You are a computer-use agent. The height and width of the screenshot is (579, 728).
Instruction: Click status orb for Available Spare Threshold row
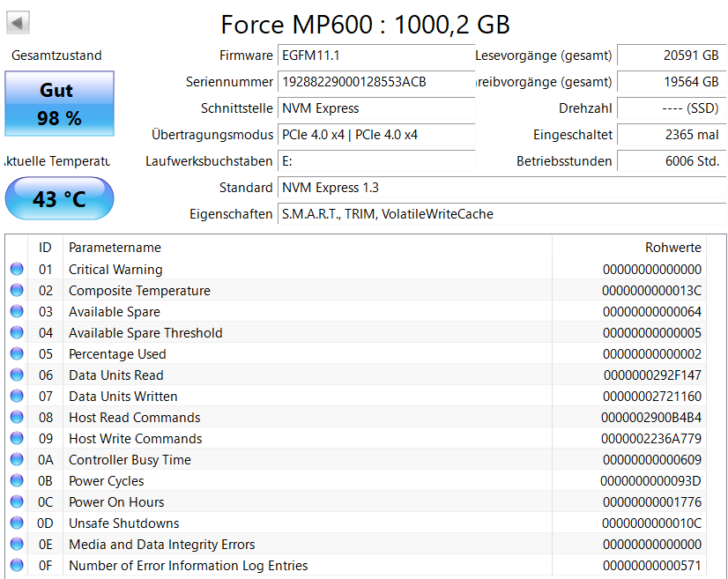pyautogui.click(x=17, y=332)
